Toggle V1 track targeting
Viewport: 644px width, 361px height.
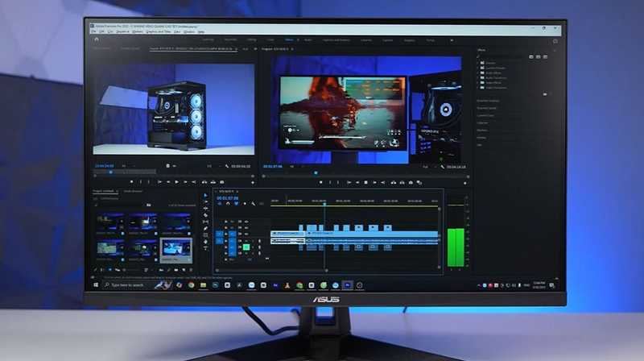coord(232,234)
